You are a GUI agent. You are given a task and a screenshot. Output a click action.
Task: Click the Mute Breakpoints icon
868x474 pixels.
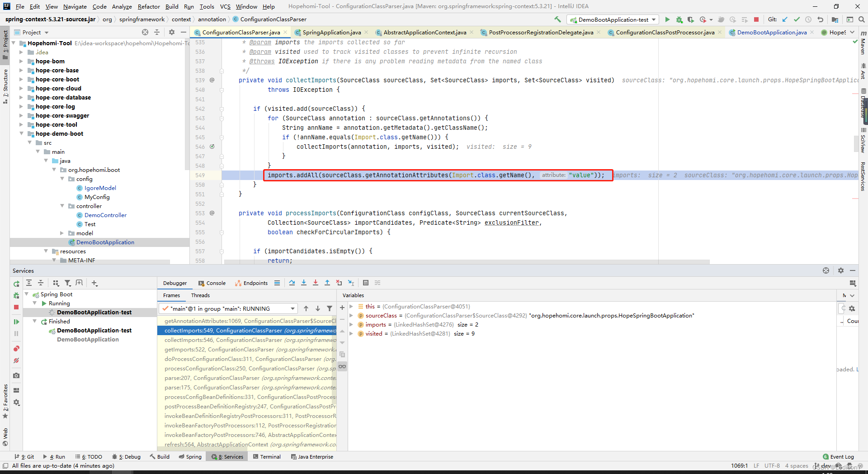[x=16, y=360]
